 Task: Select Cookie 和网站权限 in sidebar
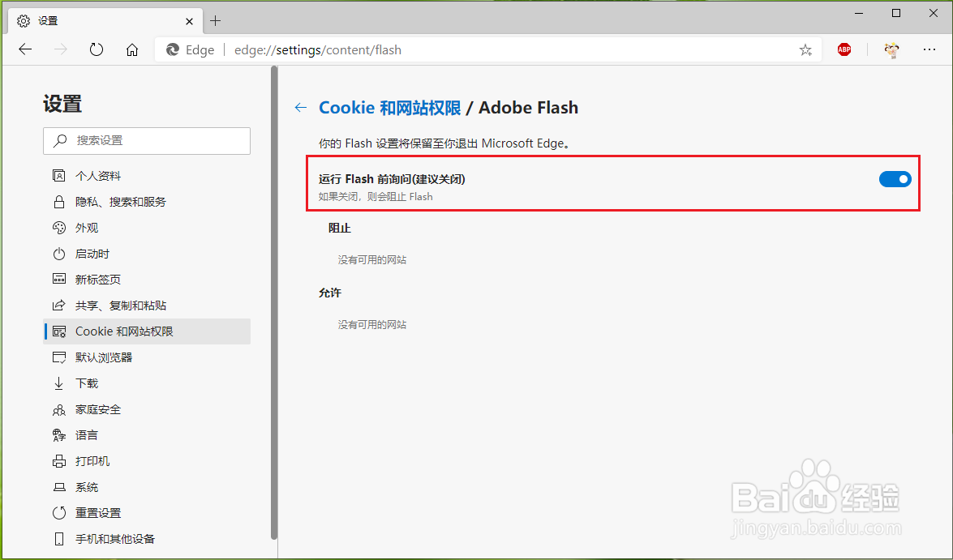[x=147, y=331]
